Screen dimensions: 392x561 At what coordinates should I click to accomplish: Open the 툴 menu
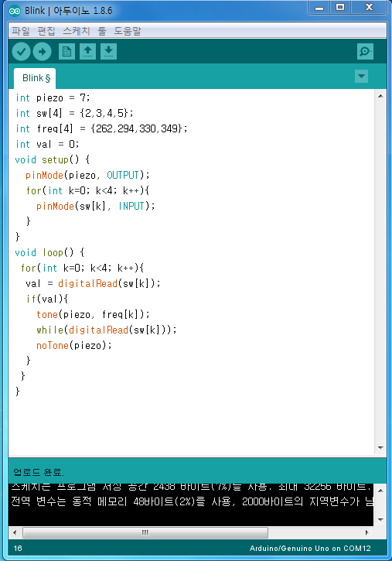click(x=102, y=31)
